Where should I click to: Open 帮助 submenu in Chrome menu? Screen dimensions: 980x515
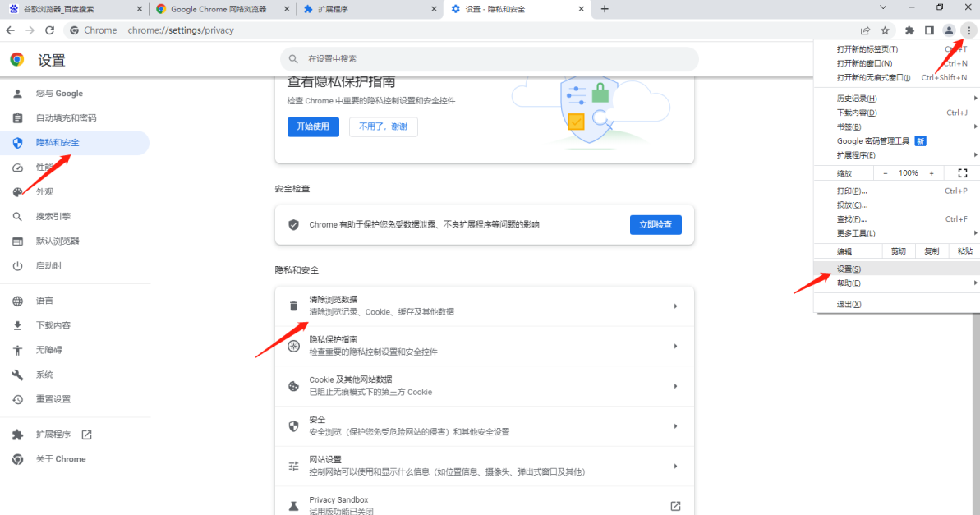[x=897, y=283]
